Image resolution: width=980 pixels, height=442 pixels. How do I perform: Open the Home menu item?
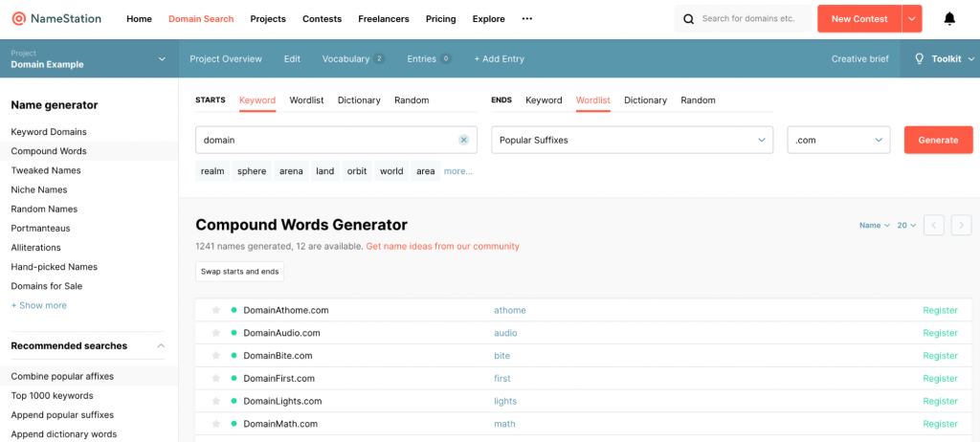click(139, 19)
